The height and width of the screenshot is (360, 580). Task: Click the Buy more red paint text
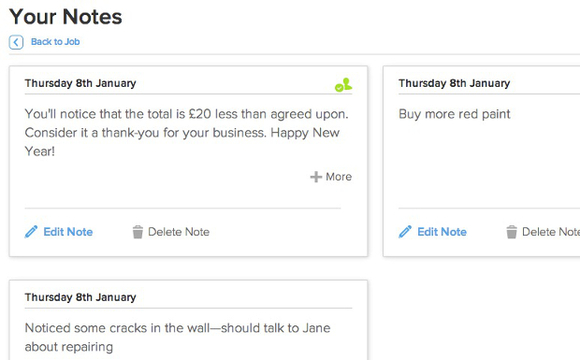pos(454,114)
